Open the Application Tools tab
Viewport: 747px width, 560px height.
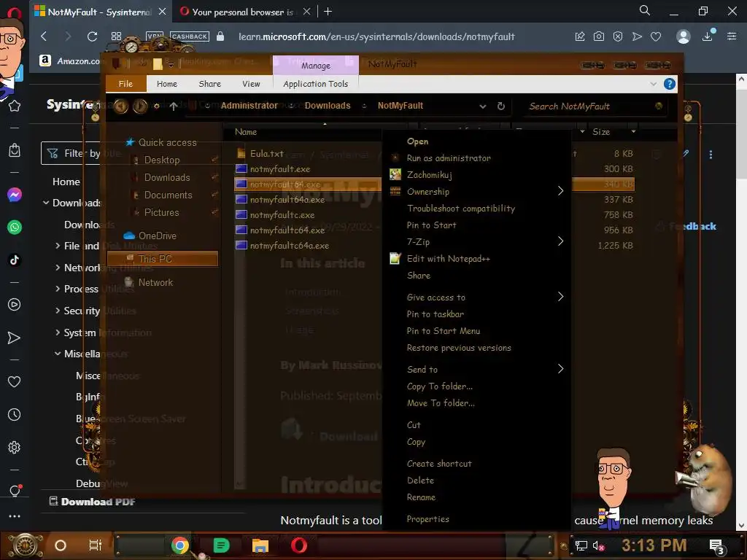coord(315,84)
